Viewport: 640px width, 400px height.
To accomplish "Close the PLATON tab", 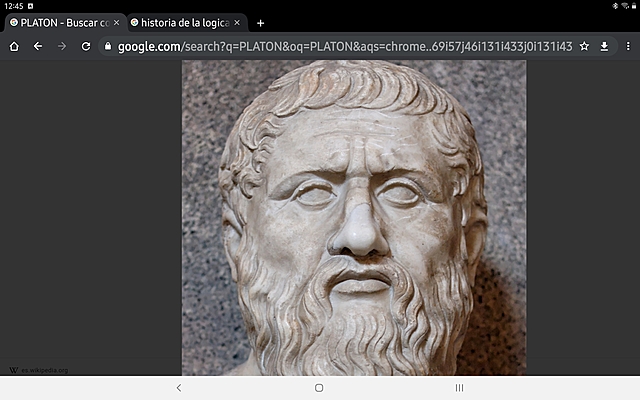I will point(116,23).
